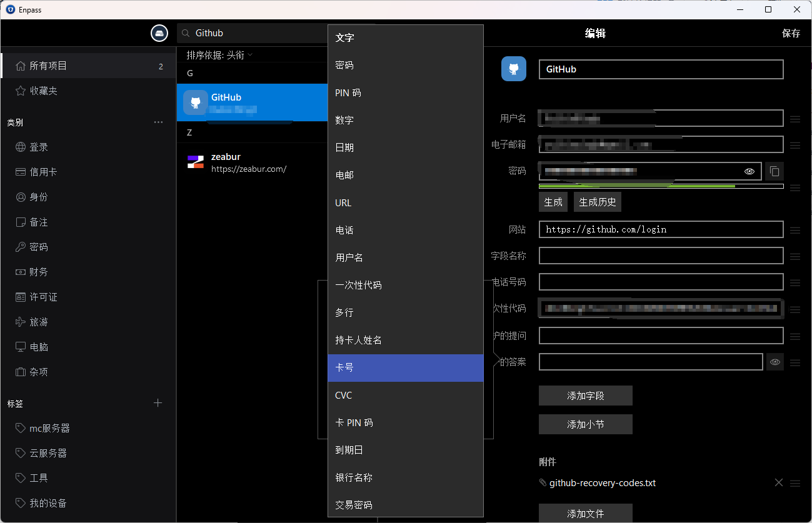Remove the github-recovery-codes.txt attachment
812x523 pixels.
coord(779,482)
